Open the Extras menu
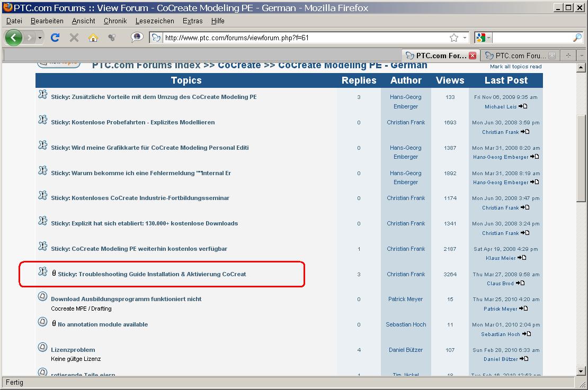The image size is (588, 390). [193, 21]
